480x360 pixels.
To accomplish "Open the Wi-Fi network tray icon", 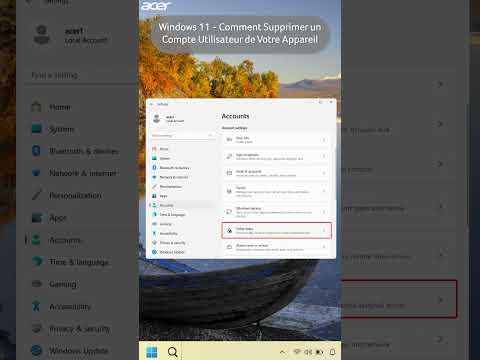I will (x=297, y=352).
